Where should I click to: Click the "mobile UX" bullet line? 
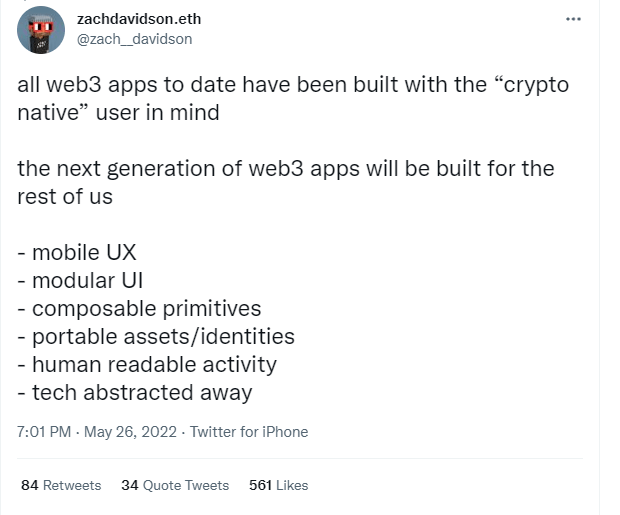click(77, 252)
